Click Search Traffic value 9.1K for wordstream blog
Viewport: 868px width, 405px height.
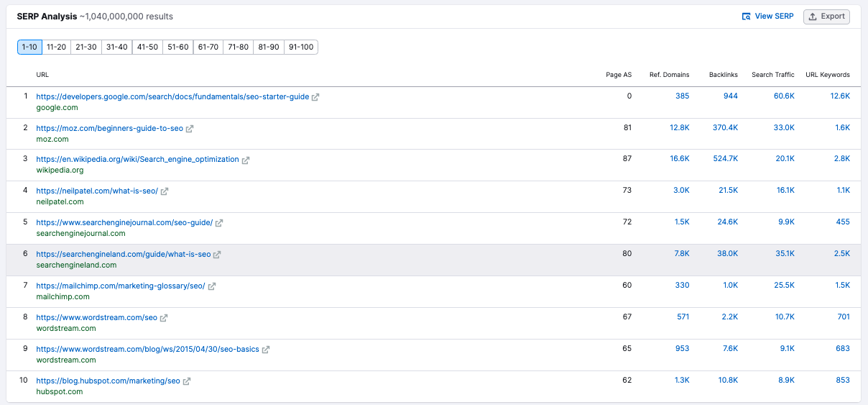[786, 350]
